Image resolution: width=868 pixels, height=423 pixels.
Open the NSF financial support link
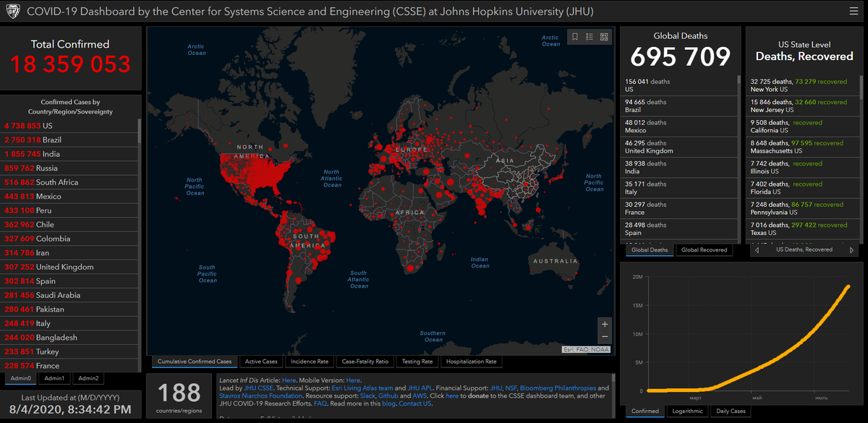[x=511, y=388]
